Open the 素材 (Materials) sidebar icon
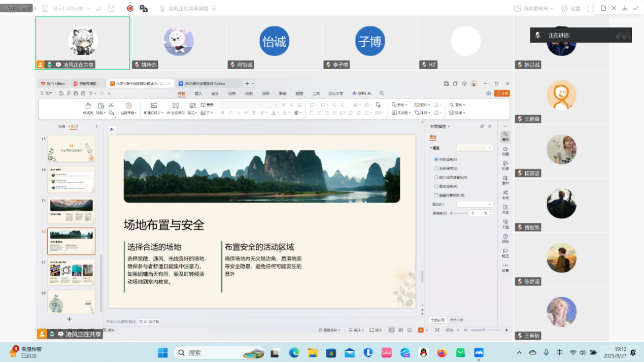Image resolution: width=644 pixels, height=362 pixels. 505,179
